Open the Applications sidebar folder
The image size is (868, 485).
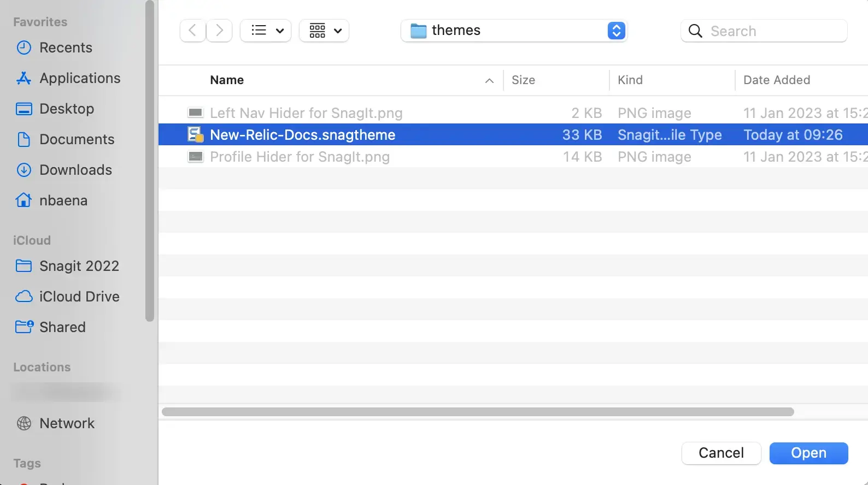[80, 79]
